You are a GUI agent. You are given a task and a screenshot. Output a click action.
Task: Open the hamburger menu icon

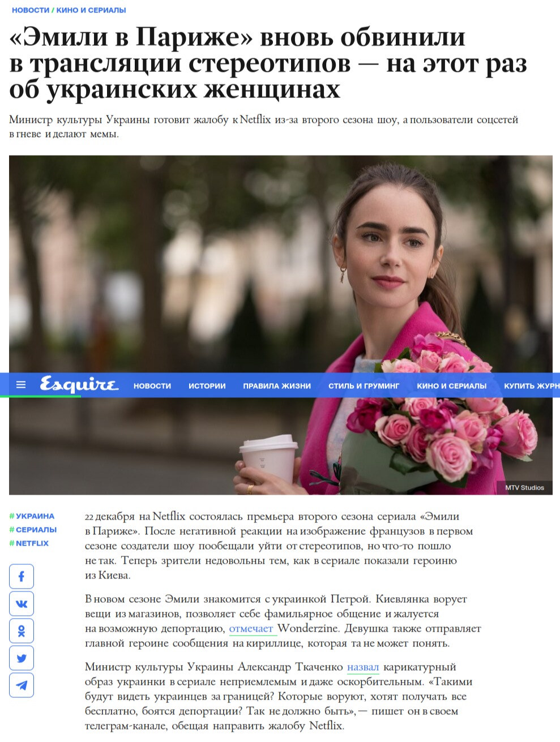pos(21,385)
